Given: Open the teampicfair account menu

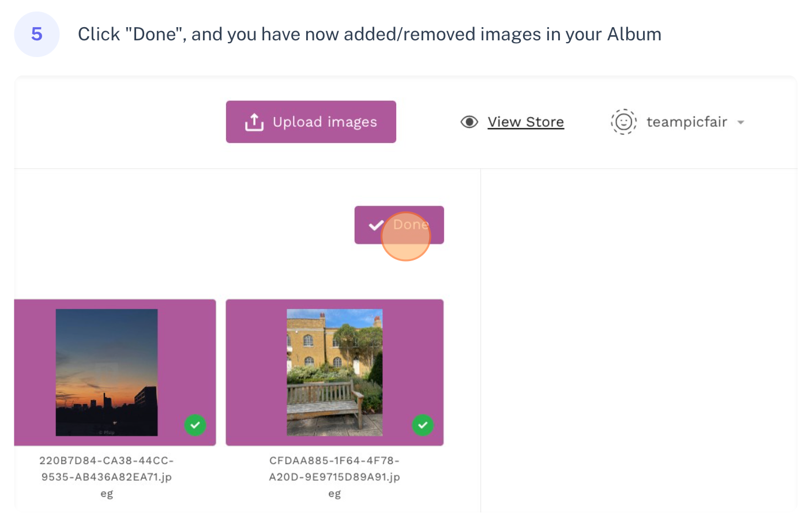Looking at the screenshot, I should [678, 122].
